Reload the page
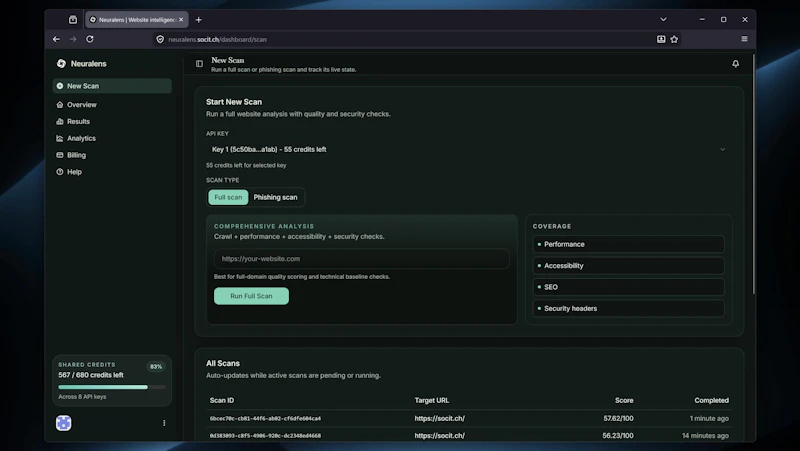Screen dimensions: 800x451 click(90, 39)
